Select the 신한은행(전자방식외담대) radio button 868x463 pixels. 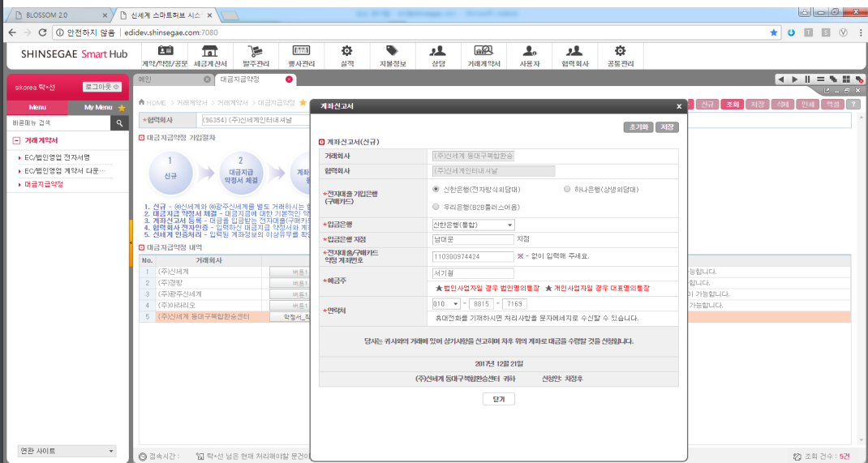436,189
